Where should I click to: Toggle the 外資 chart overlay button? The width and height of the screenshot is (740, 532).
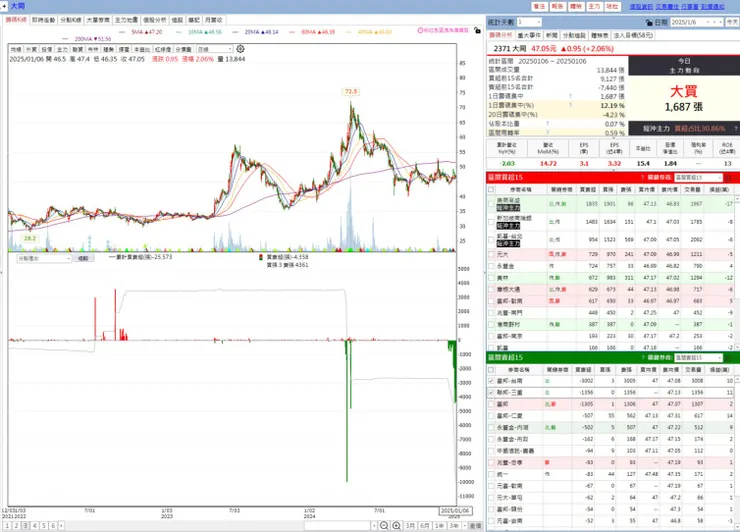pos(31,49)
